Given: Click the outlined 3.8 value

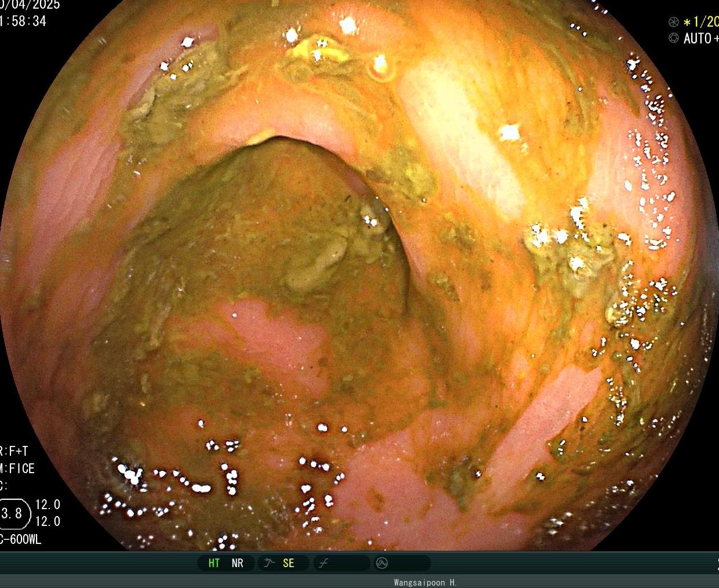Looking at the screenshot, I should (12, 513).
